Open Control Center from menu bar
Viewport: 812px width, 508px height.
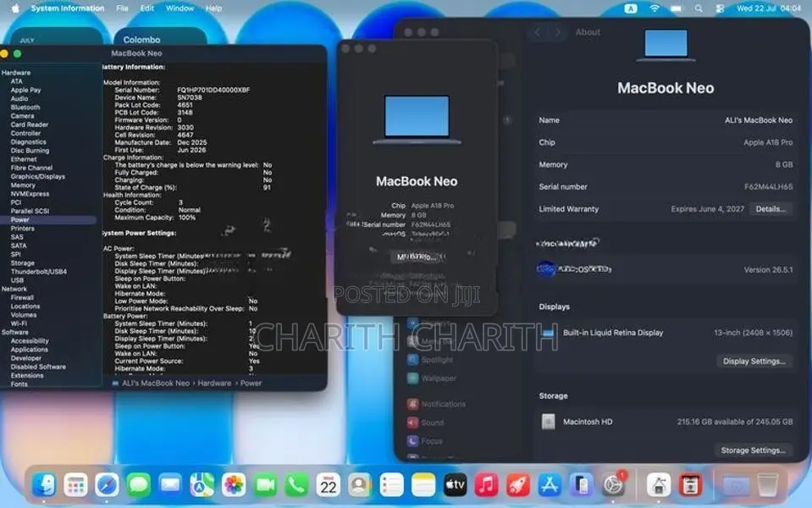click(720, 8)
